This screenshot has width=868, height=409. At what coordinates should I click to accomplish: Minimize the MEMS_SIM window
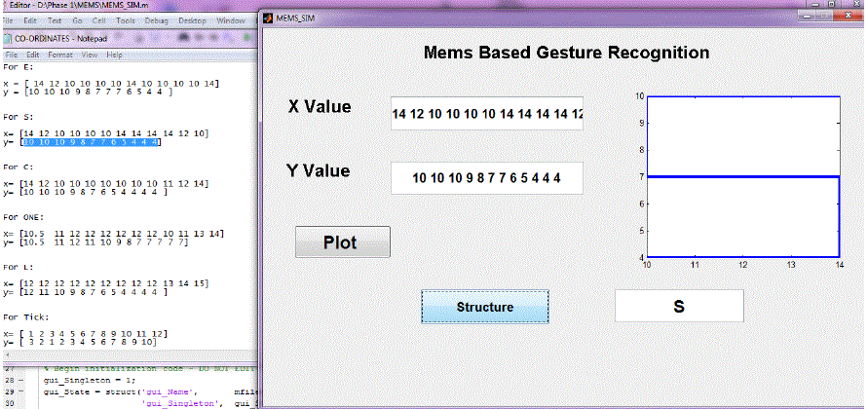pyautogui.click(x=803, y=16)
